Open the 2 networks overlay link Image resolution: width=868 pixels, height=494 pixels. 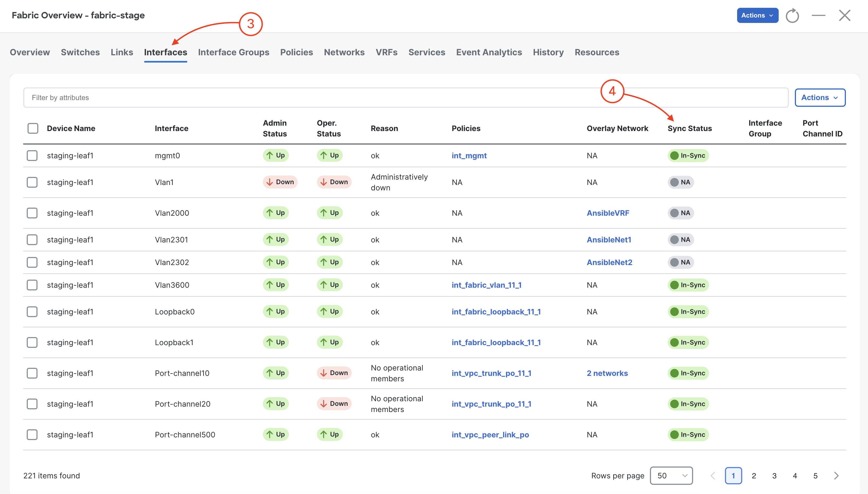(x=607, y=373)
